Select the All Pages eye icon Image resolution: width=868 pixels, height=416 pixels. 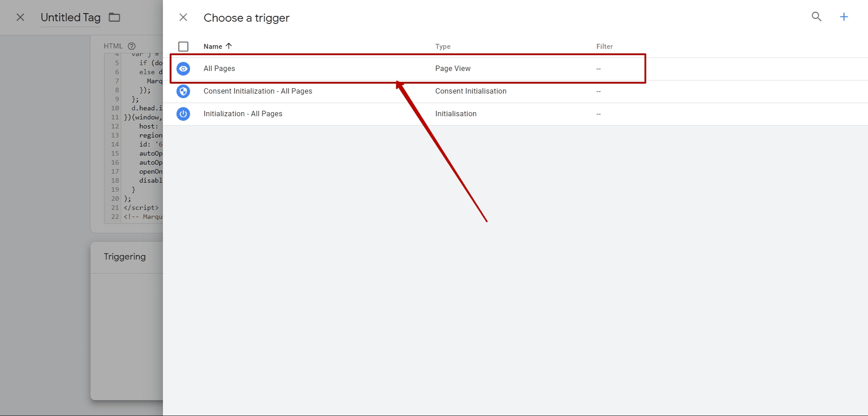tap(183, 69)
